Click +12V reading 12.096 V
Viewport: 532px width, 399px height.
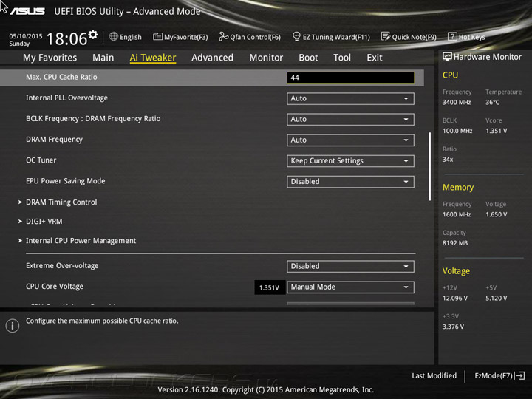tap(455, 299)
